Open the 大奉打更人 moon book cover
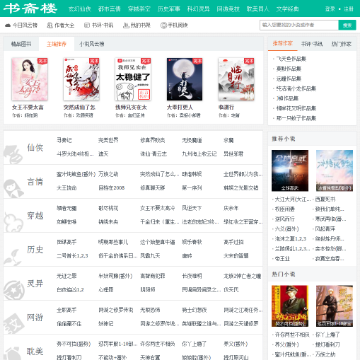Screen dimensions: 360x360 pos(185,79)
